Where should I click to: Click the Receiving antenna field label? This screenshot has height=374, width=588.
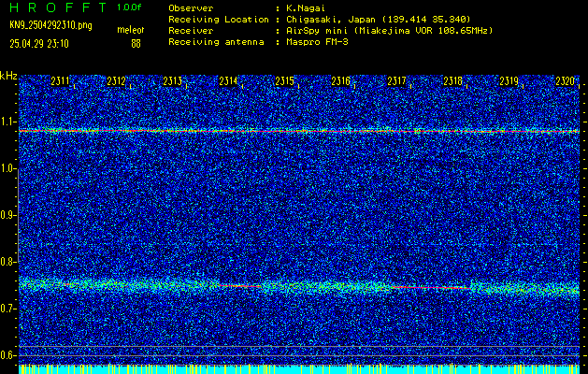coord(216,42)
